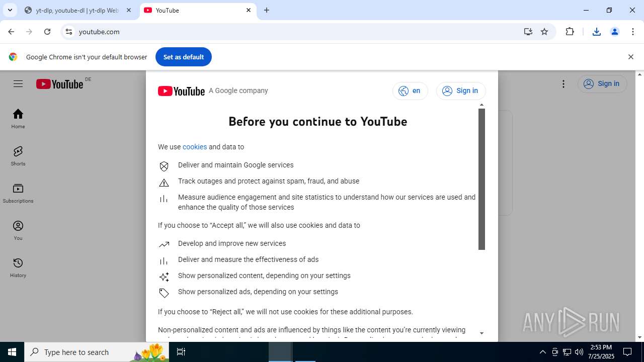Image resolution: width=644 pixels, height=362 pixels.
Task: Open YouTube settings three-dot menu
Action: click(x=563, y=84)
